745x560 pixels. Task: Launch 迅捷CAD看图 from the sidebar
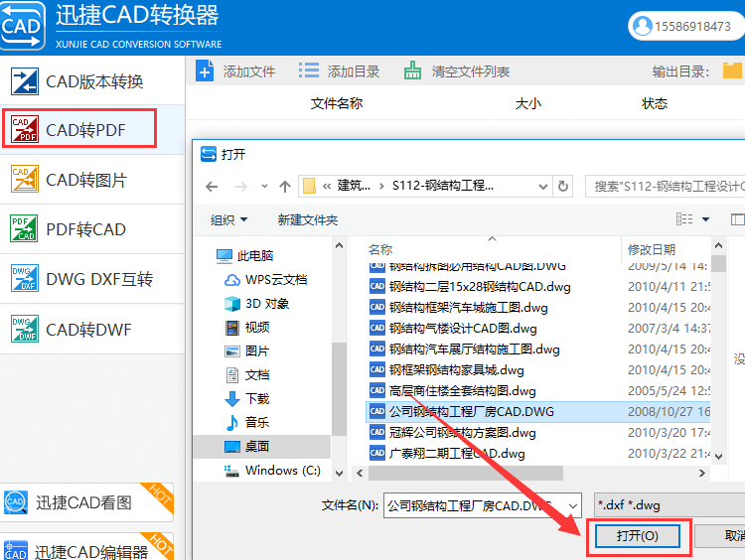tap(87, 502)
